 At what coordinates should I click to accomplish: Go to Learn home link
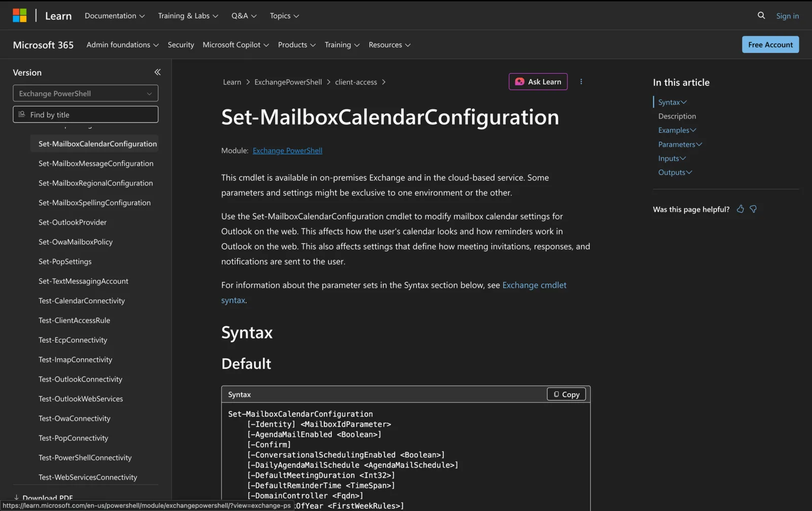(x=58, y=16)
